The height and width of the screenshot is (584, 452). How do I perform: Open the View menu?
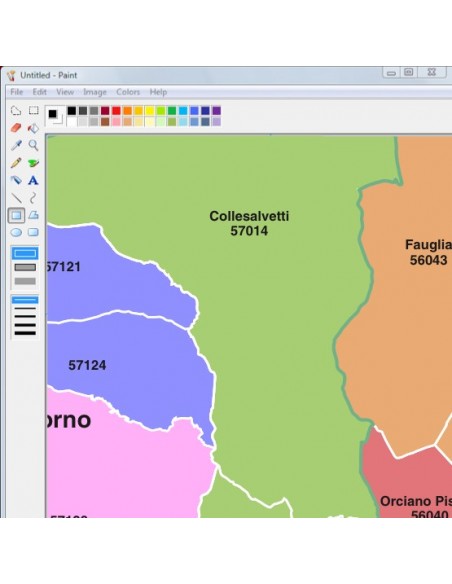(65, 92)
